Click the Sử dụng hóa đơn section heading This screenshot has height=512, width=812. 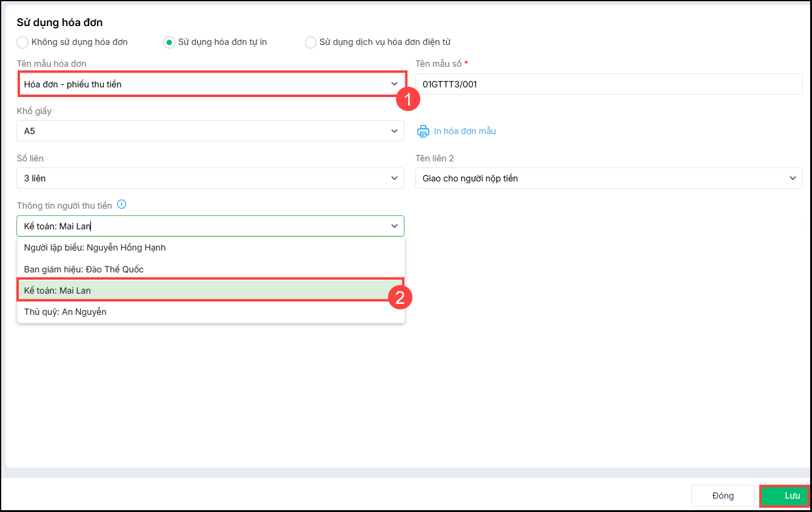tap(59, 22)
